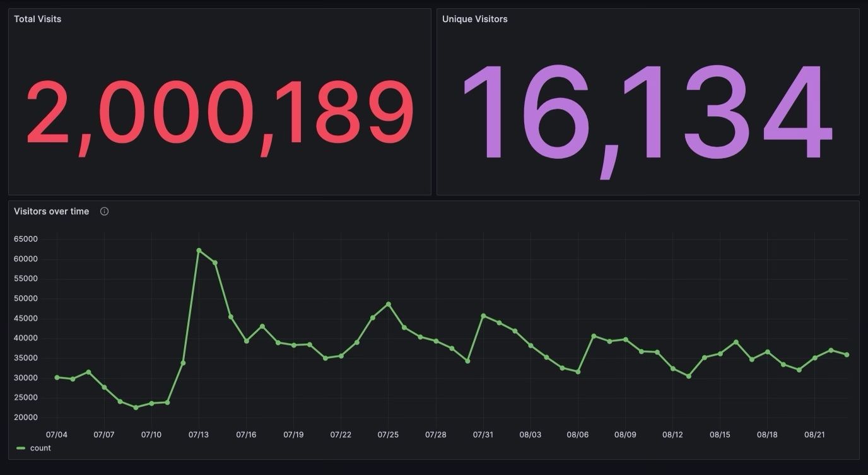Click the 65000 y-axis label
Viewport: 868px width, 475px height.
coord(26,239)
